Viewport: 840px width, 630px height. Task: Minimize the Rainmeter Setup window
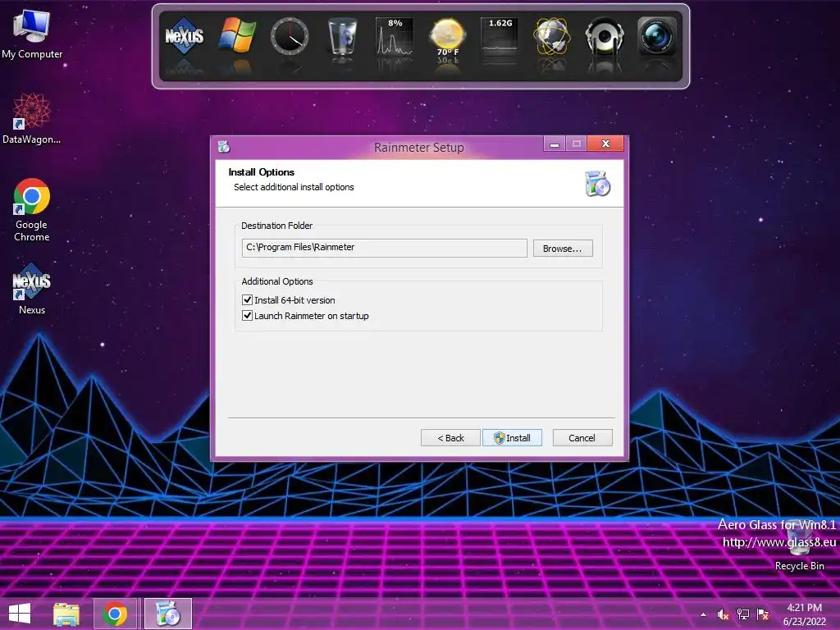[555, 144]
